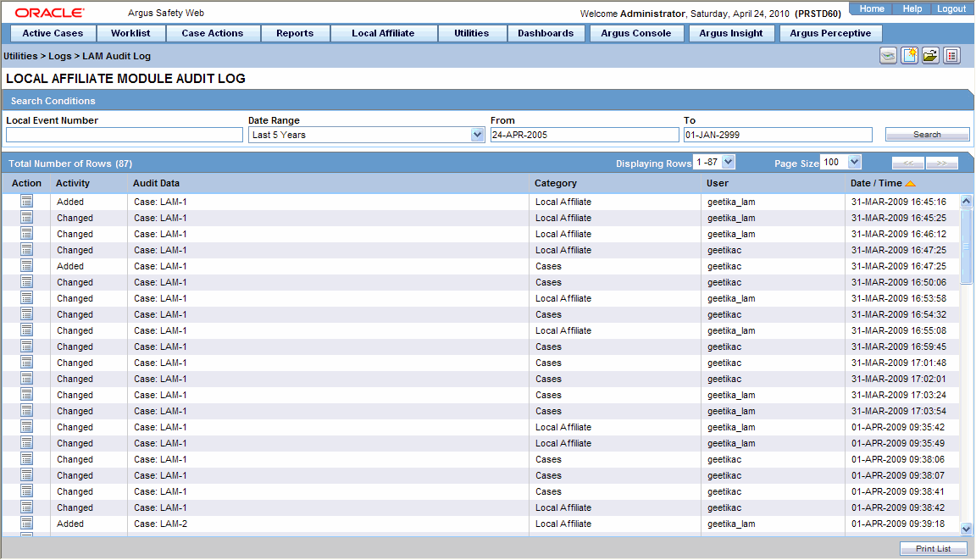Screen dimensions: 976x560
Task: Open action icon for Added 16:47:25 row
Action: (26, 266)
